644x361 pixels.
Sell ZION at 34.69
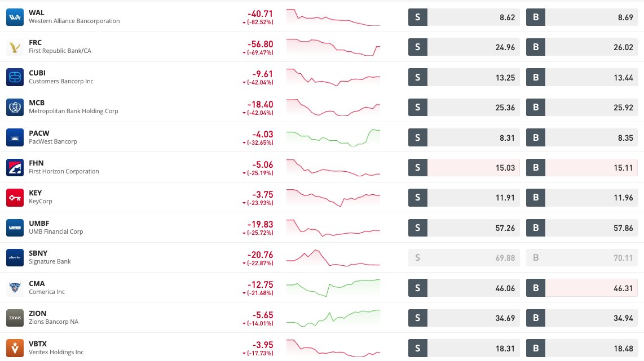click(464, 318)
